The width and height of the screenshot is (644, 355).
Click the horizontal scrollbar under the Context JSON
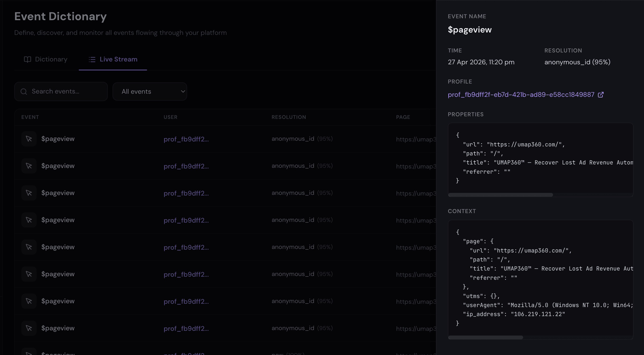(486, 337)
